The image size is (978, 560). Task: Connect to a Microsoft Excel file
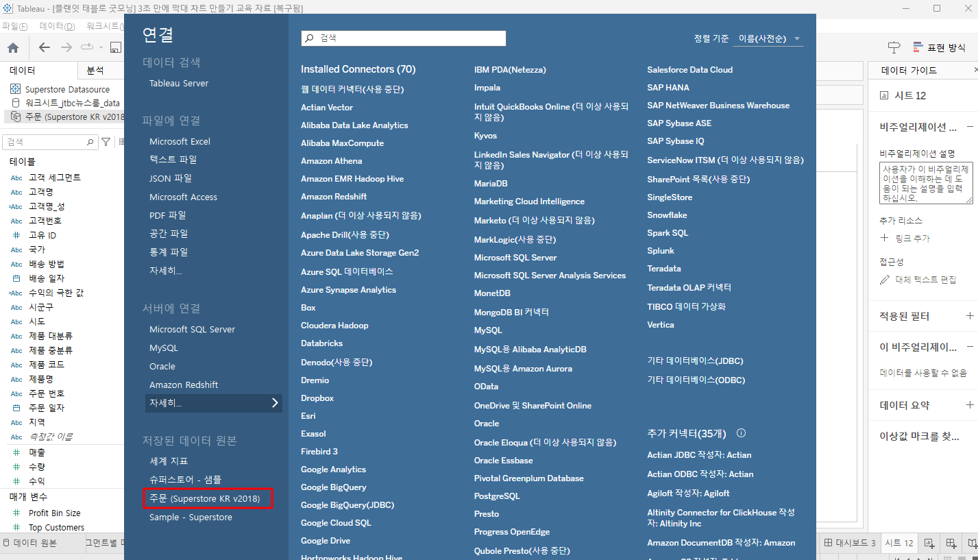[180, 141]
